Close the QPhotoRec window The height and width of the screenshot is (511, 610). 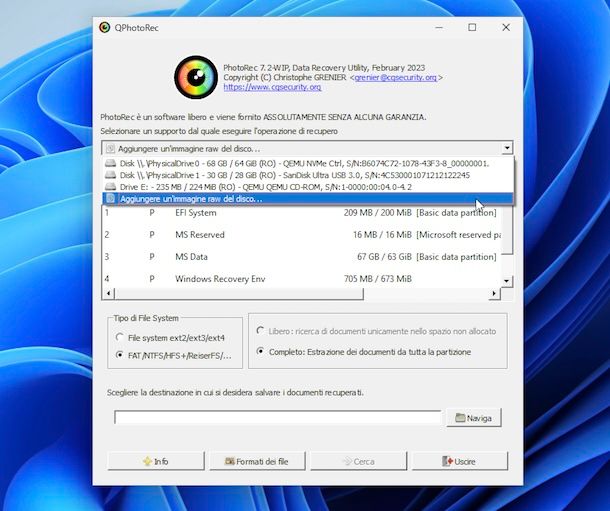pyautogui.click(x=506, y=27)
